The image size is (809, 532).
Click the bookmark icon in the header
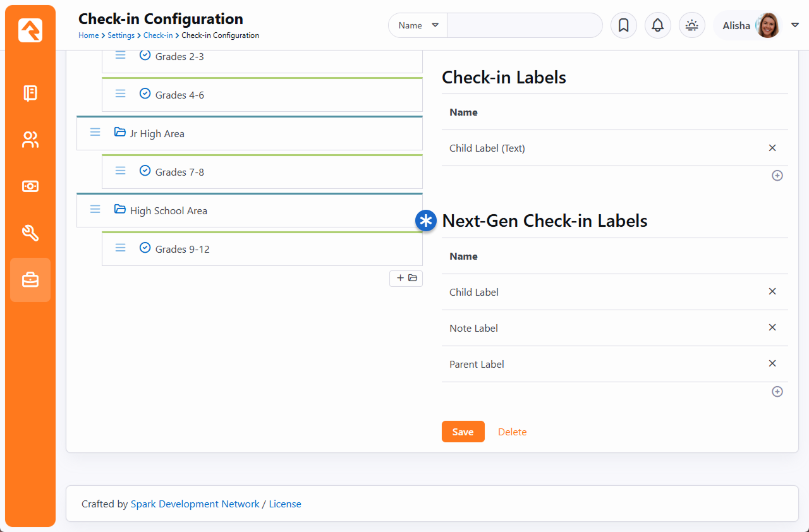pos(623,25)
